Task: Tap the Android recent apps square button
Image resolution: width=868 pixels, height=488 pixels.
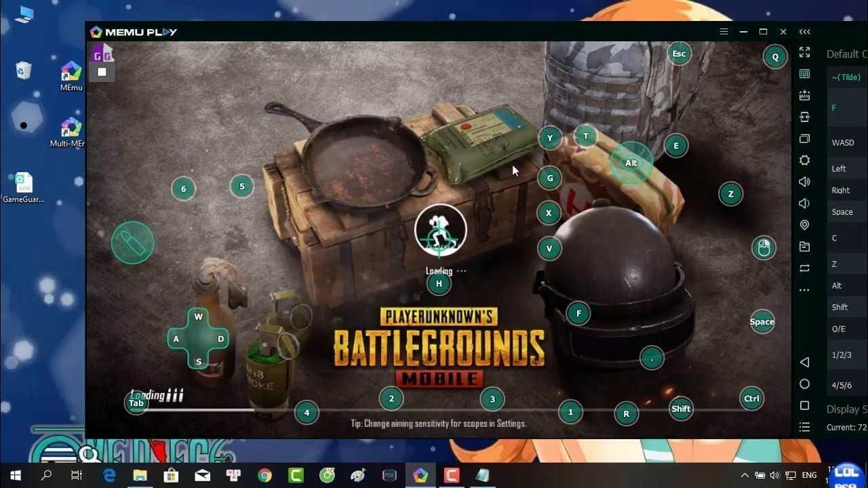Action: point(804,405)
